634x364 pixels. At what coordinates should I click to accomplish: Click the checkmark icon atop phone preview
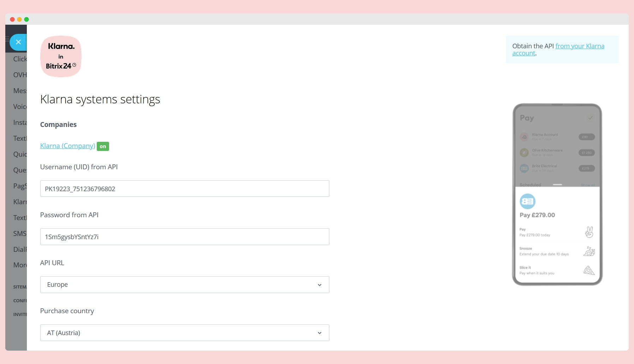click(590, 118)
